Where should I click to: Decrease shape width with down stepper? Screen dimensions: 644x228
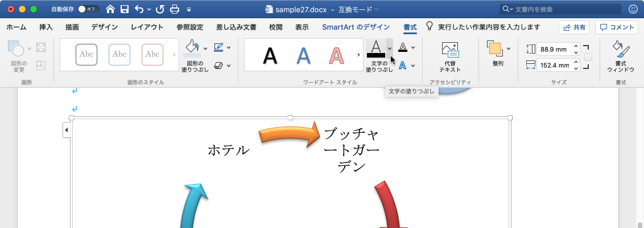point(576,68)
